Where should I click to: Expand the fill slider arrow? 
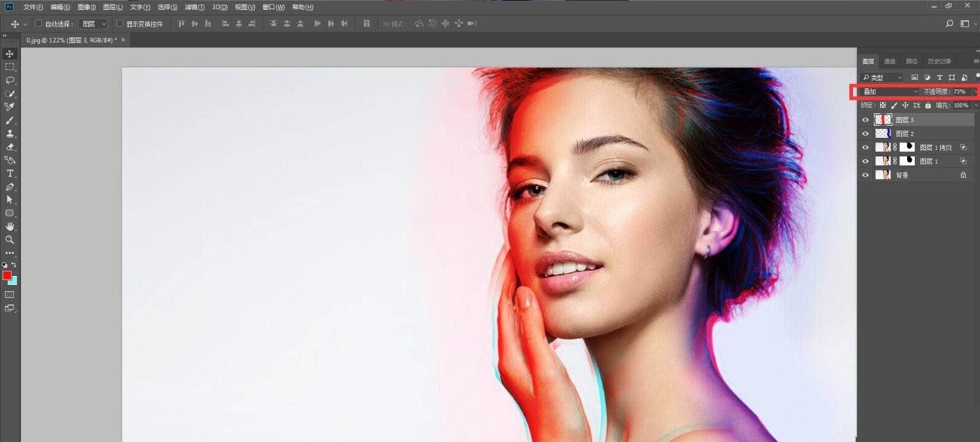tap(976, 105)
